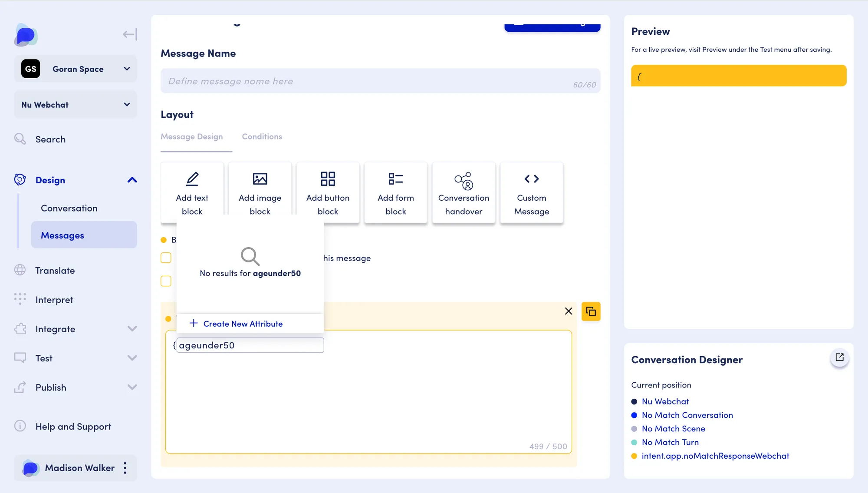Click the attribute search field containing ageunder50

pos(250,345)
